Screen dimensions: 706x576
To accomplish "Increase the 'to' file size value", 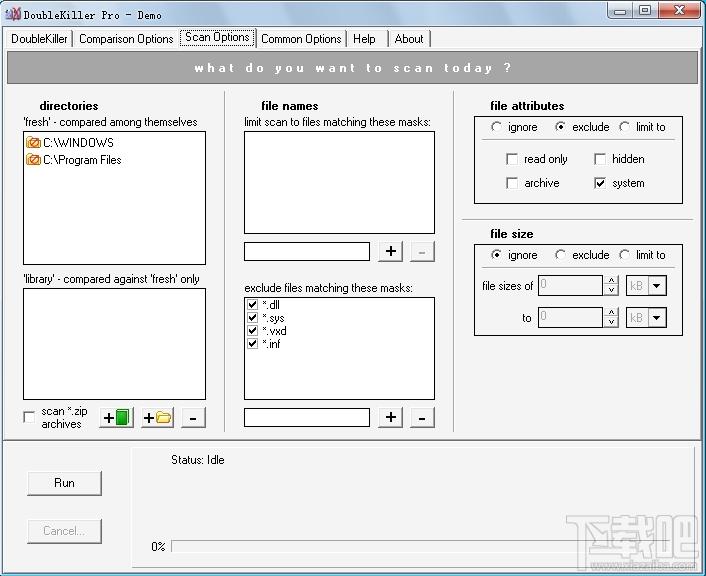I will [611, 313].
